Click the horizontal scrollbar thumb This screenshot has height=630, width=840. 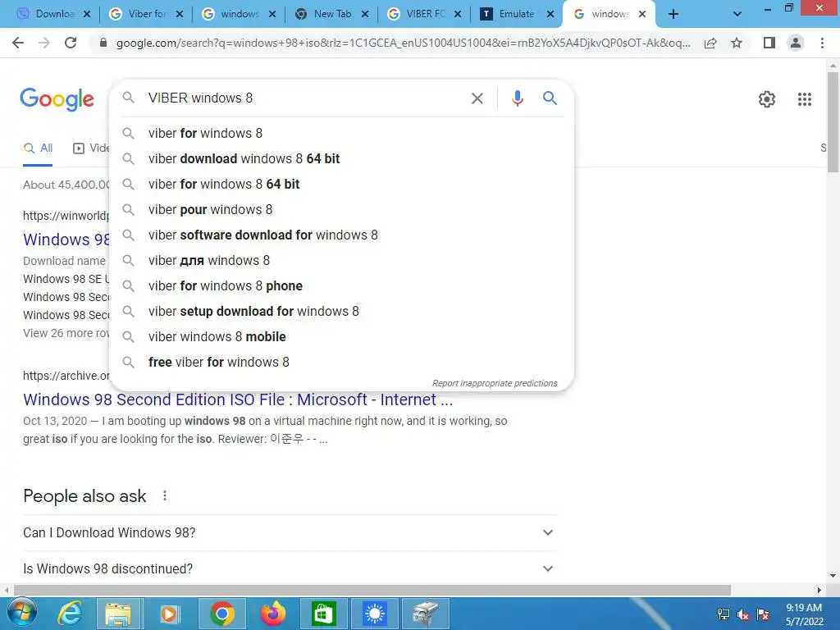pos(372,590)
